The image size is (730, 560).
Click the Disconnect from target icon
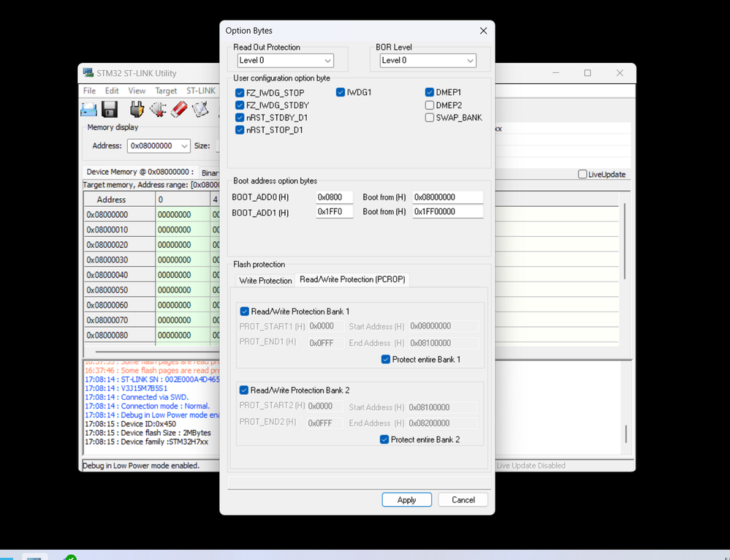(158, 110)
